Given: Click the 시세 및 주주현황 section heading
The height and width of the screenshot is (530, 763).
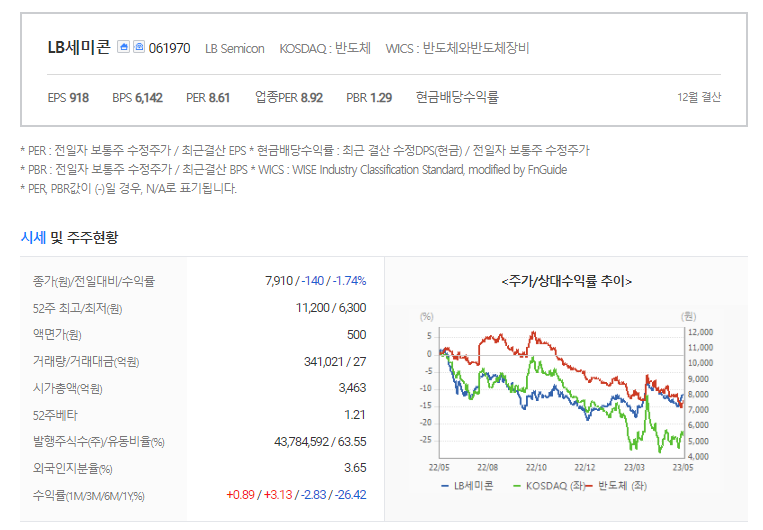Looking at the screenshot, I should click(x=69, y=238).
